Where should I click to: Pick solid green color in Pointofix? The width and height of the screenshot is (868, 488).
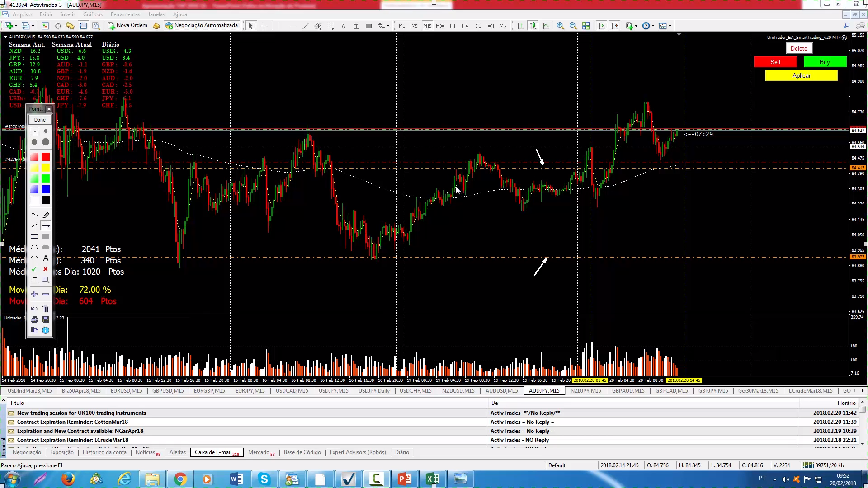tap(46, 178)
